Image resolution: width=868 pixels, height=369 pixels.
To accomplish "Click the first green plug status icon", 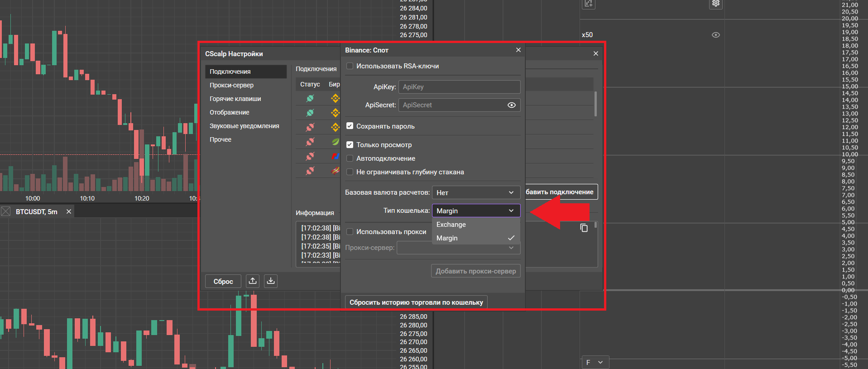I will click(x=310, y=98).
